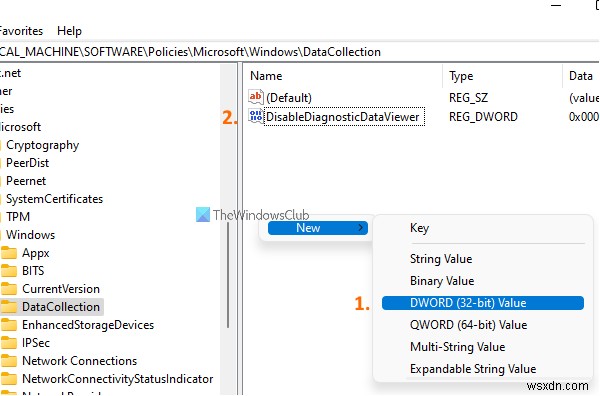Select the (Default) value name
Screen dimensions: 600x396
pos(289,98)
